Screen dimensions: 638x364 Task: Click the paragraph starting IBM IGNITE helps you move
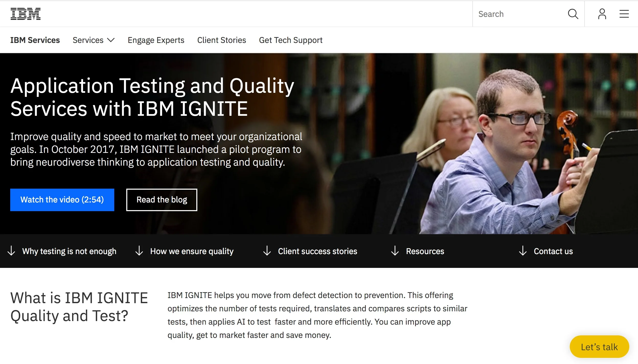(x=317, y=315)
